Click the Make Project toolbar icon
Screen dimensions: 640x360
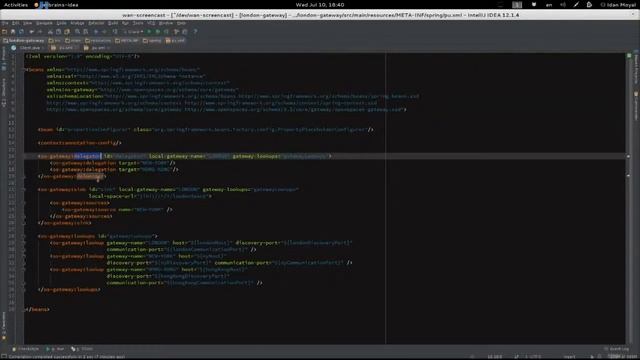click(x=115, y=32)
